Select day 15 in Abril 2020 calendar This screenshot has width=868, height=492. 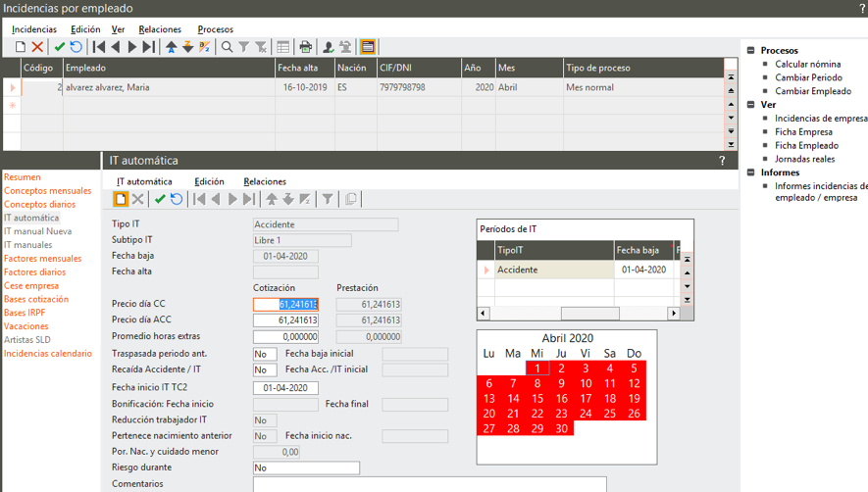tap(536, 399)
